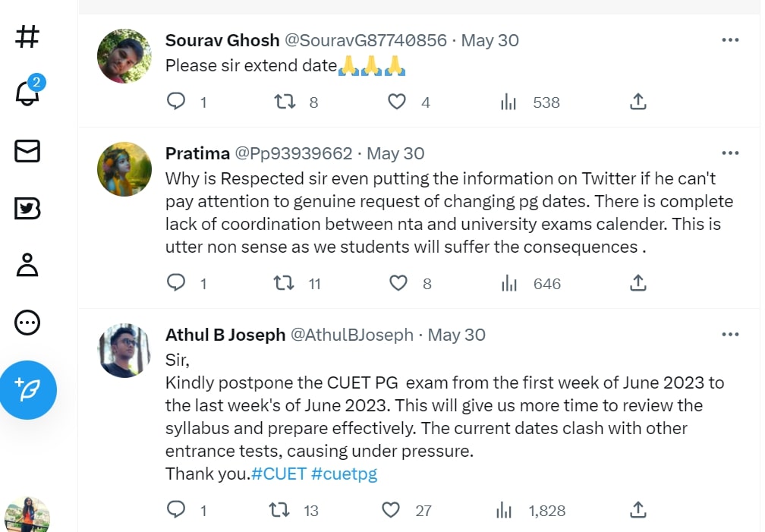Open Notifications bell in sidebar
Image resolution: width=765 pixels, height=532 pixels.
[27, 93]
